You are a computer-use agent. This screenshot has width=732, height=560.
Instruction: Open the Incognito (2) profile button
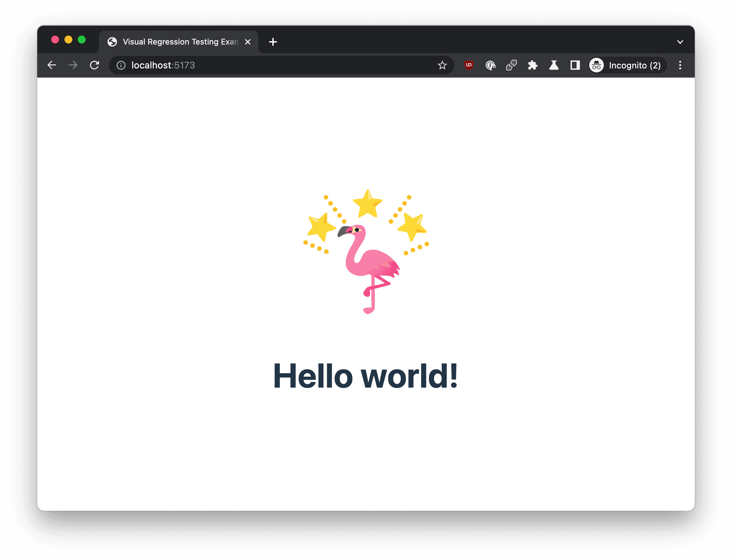click(628, 65)
